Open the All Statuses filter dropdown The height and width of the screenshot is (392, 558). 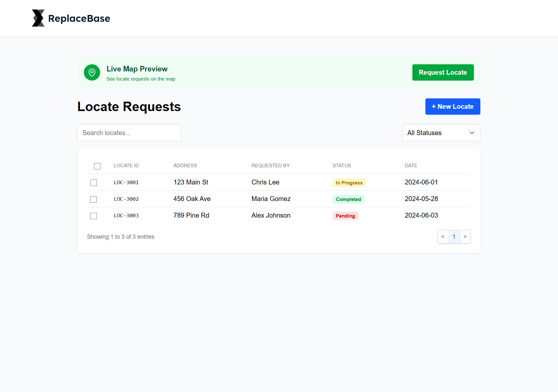coord(441,133)
